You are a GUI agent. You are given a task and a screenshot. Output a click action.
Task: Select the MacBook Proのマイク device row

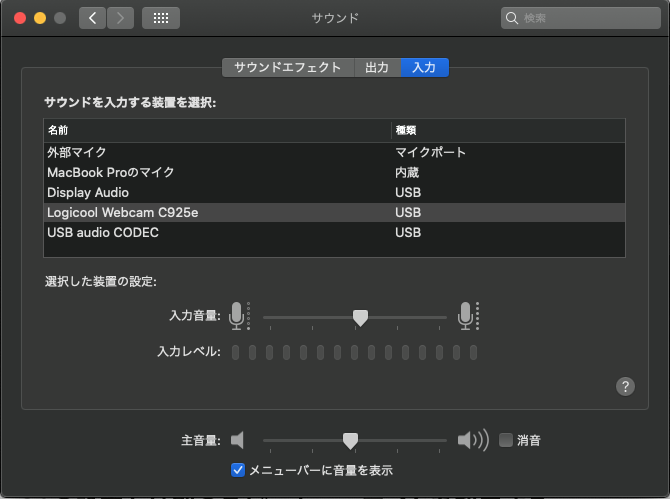click(334, 173)
